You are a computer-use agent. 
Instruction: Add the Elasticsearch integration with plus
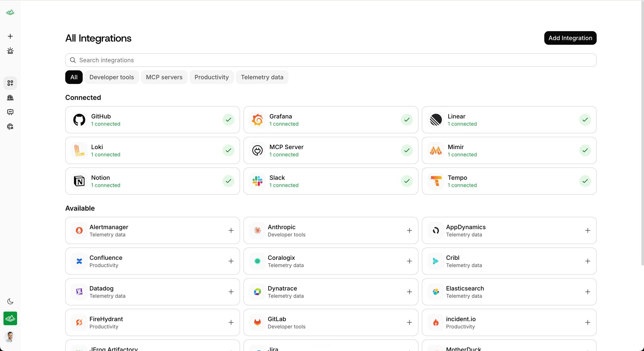click(588, 292)
